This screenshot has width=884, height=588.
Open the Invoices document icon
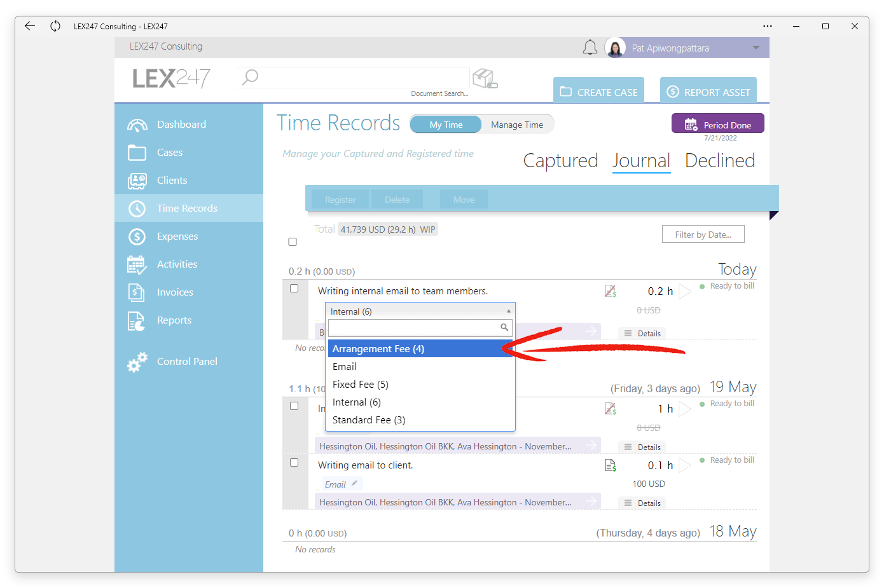coord(136,292)
